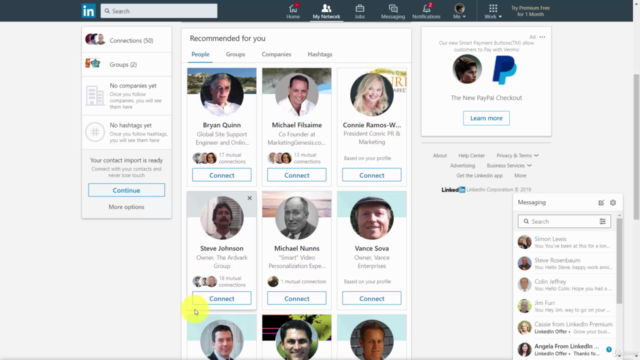Click Steve Johnson's profile name
Screen dimensions: 640x360
pyautogui.click(x=222, y=248)
